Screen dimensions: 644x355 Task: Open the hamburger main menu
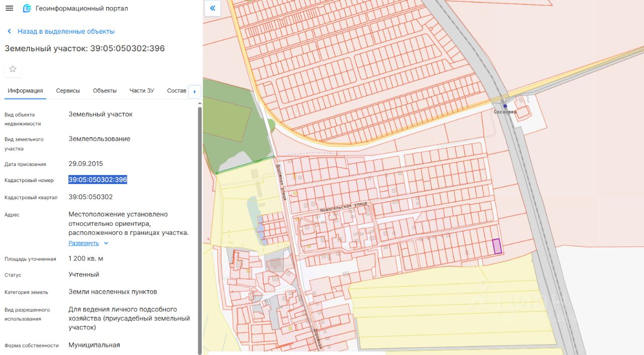9,8
